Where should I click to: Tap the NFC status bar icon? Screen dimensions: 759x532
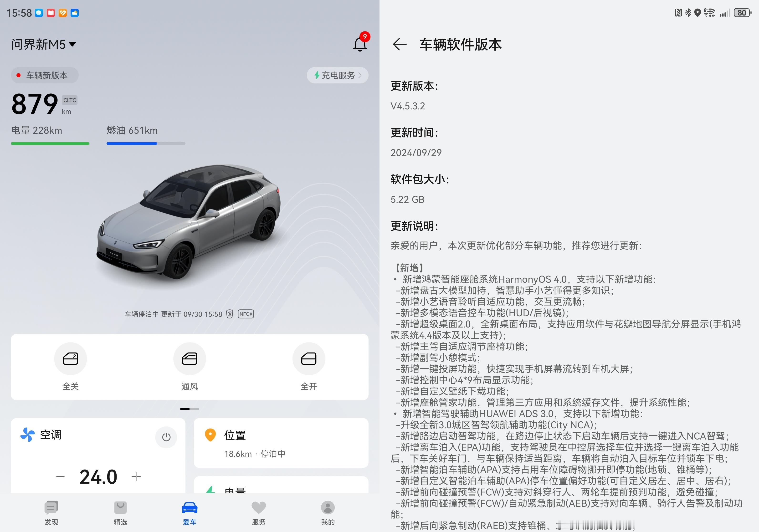(x=678, y=13)
